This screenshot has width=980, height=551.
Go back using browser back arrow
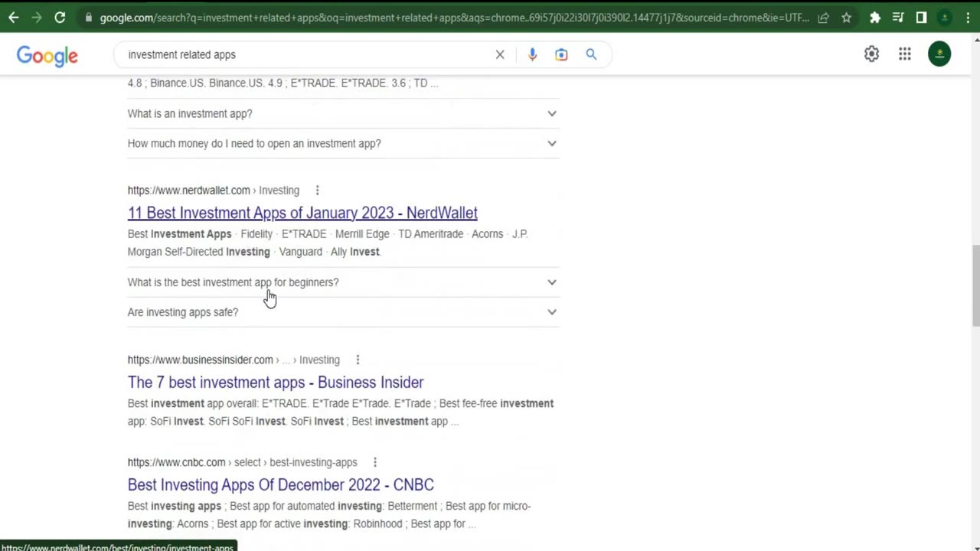click(x=14, y=17)
